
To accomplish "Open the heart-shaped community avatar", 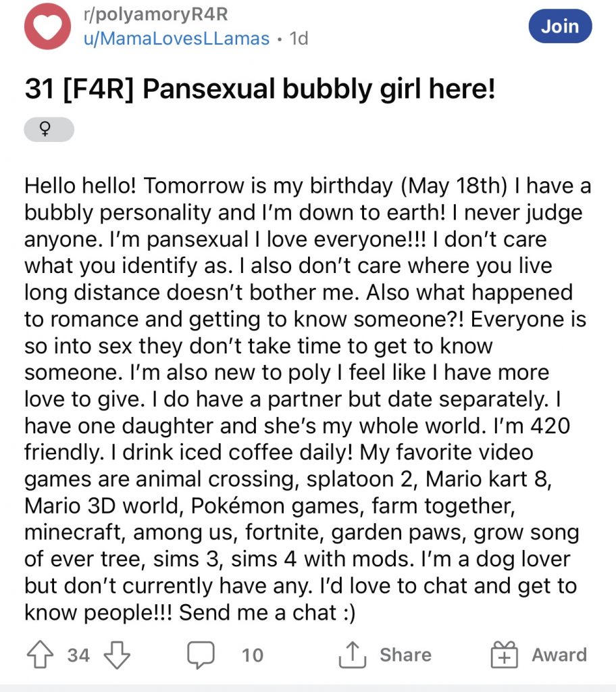I will 48,26.
